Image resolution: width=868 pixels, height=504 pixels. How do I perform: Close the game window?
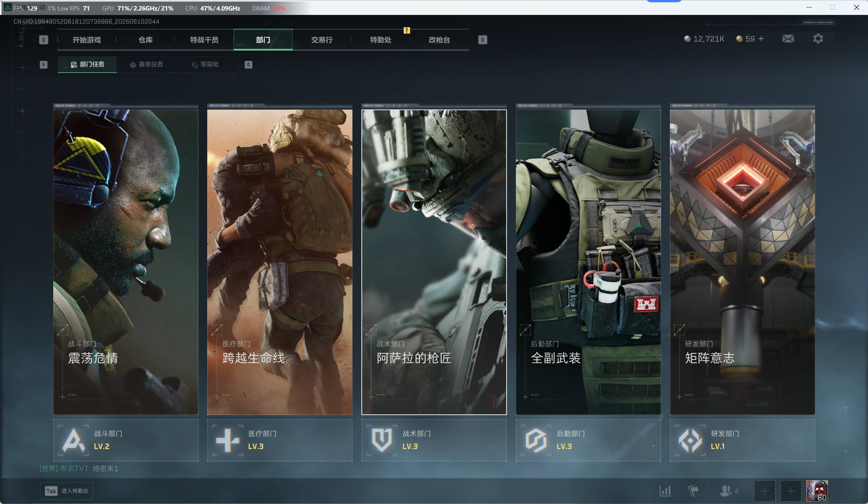(x=856, y=7)
